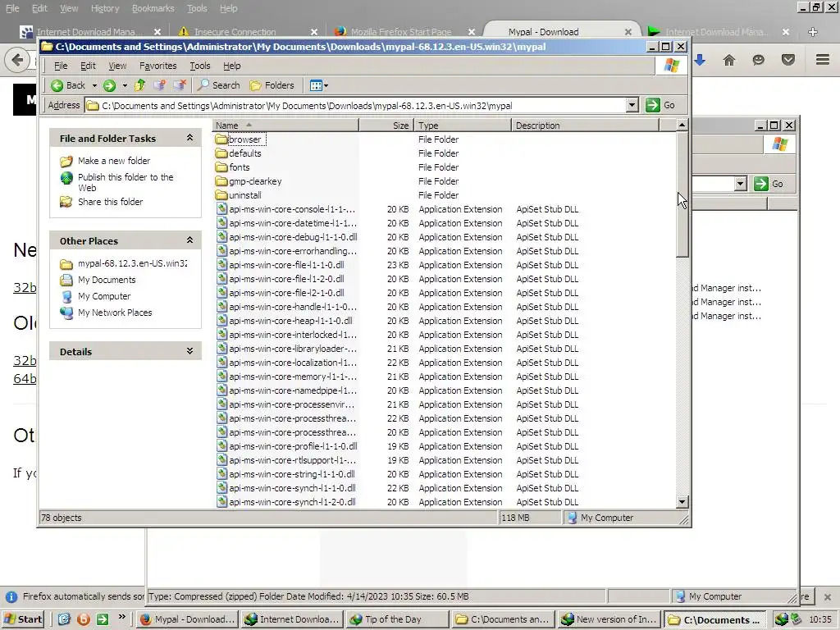Select the api-ms-win-core-debug-l1-1-0.dll file icon
This screenshot has height=630, width=840.
tap(221, 237)
